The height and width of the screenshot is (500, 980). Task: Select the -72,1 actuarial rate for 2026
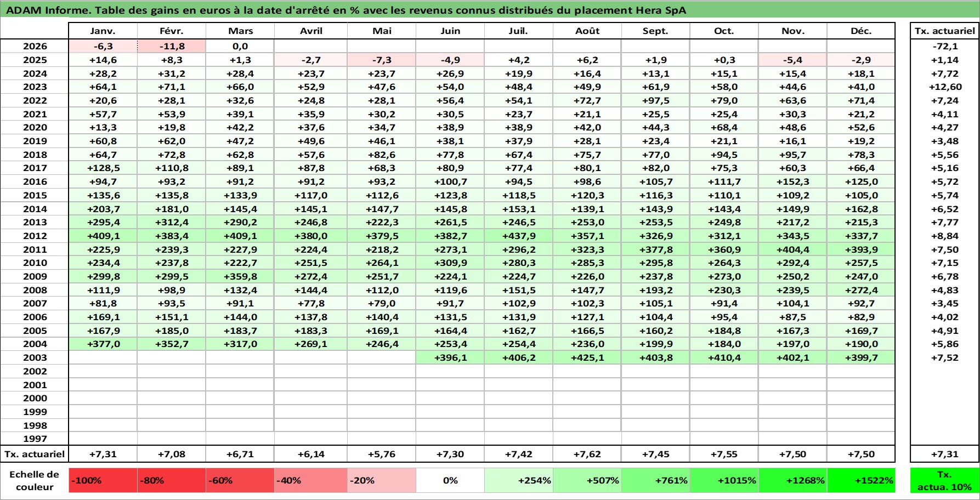tap(944, 46)
